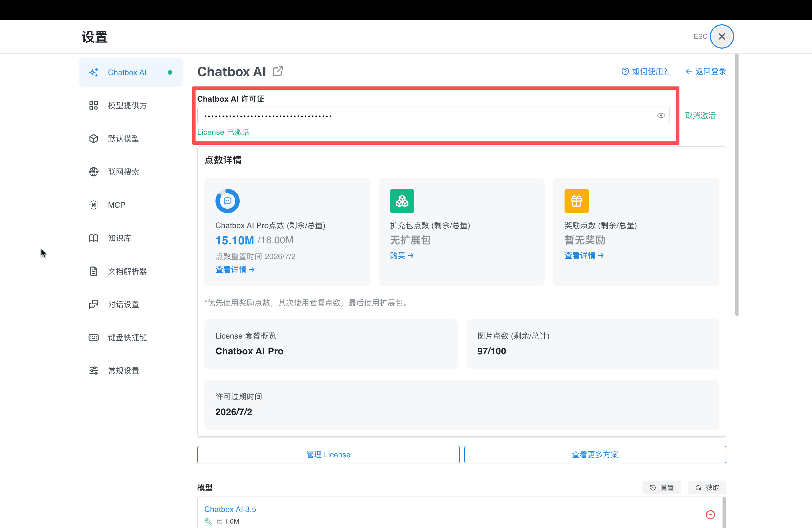Close settings with the X button
This screenshot has width=812, height=528.
tap(722, 36)
